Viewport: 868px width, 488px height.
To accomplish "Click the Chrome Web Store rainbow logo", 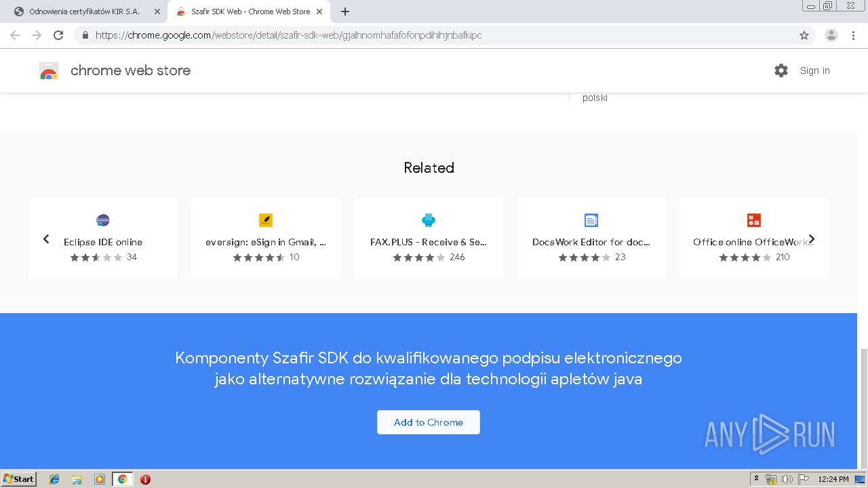I will click(x=49, y=70).
